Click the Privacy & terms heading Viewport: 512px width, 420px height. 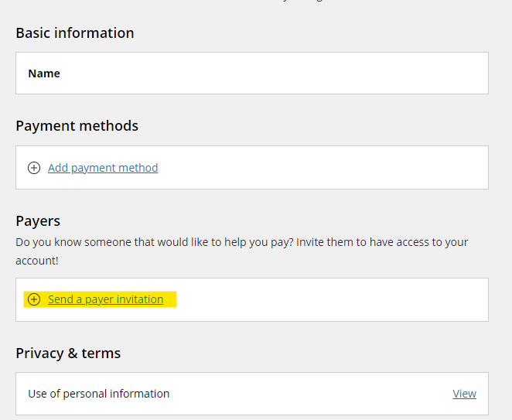[68, 353]
